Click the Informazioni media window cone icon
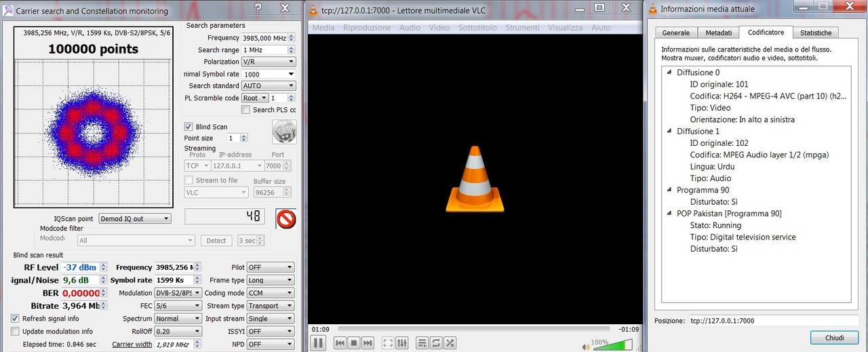Image resolution: width=868 pixels, height=352 pixels. click(652, 9)
